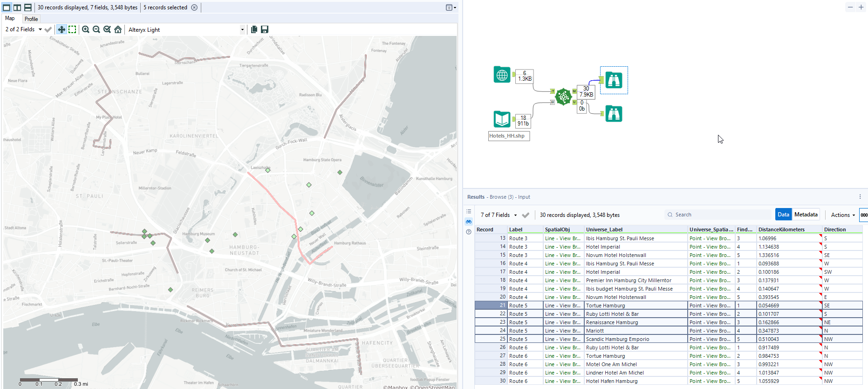The width and height of the screenshot is (868, 389).
Task: Switch to stacked horizontal split layout
Action: tap(28, 7)
